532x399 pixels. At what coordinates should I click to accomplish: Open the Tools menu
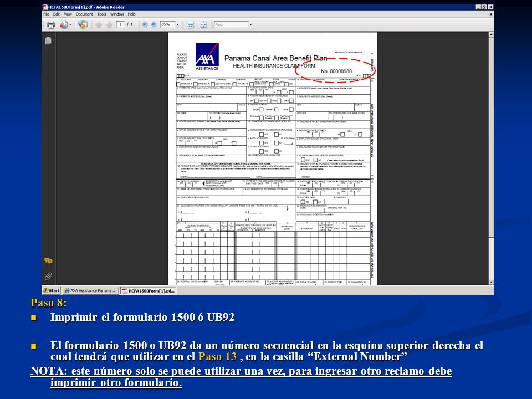click(x=102, y=14)
